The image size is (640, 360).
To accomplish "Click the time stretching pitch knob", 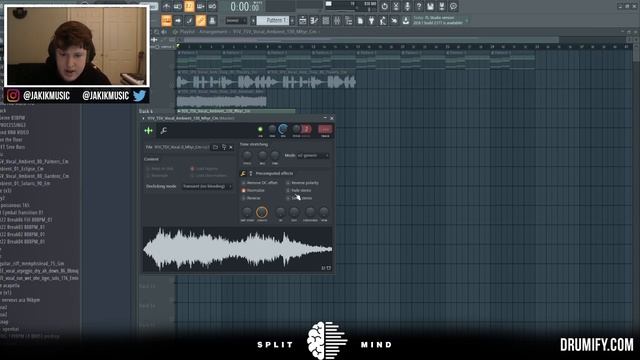I will point(247,155).
